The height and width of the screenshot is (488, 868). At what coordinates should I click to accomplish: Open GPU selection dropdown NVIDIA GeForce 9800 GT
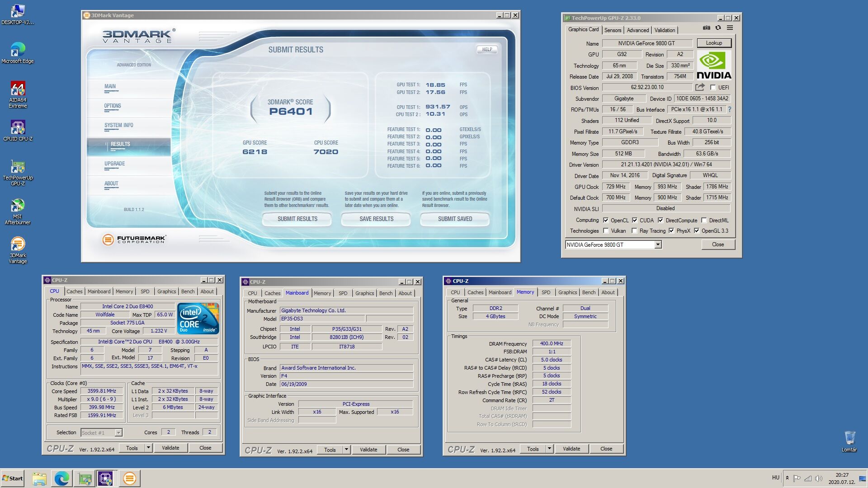(x=613, y=244)
